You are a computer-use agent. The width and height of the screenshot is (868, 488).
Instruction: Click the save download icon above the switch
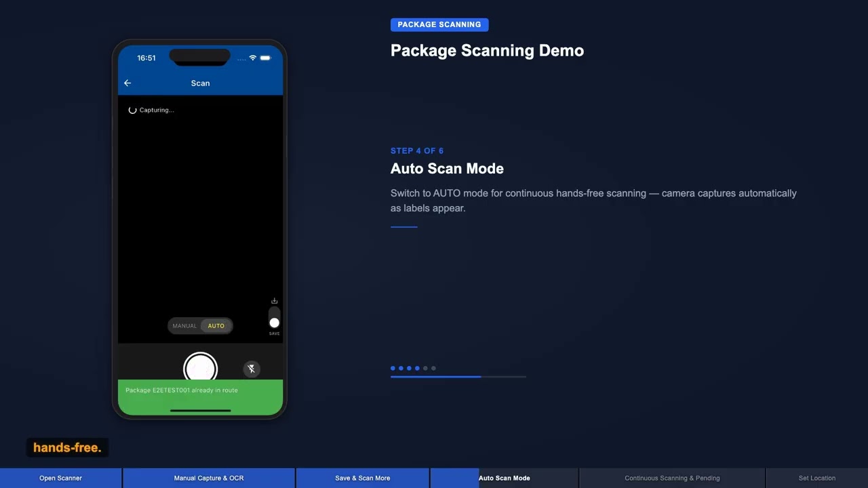click(x=274, y=301)
